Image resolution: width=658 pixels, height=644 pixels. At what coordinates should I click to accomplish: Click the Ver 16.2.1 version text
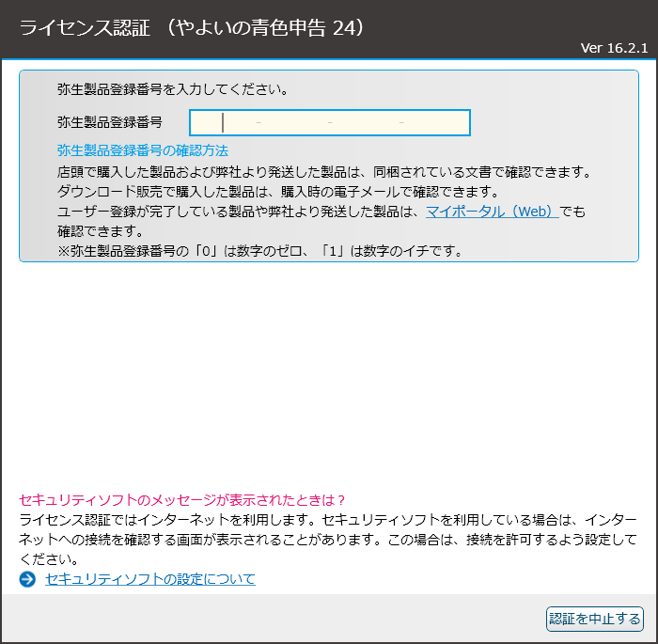click(614, 48)
